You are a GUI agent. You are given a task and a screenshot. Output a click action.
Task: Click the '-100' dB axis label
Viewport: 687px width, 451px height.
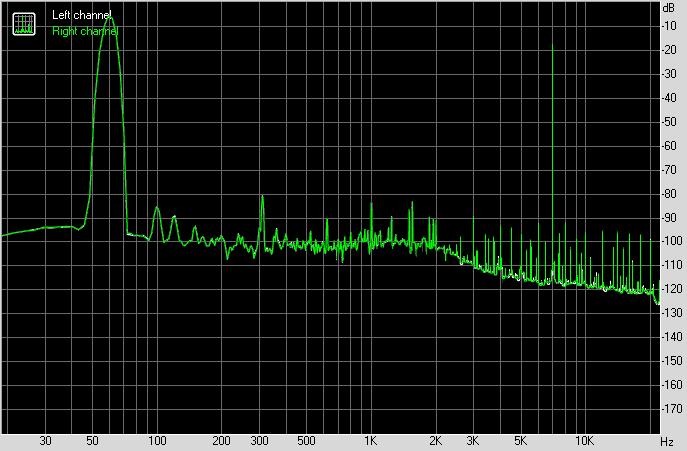671,241
